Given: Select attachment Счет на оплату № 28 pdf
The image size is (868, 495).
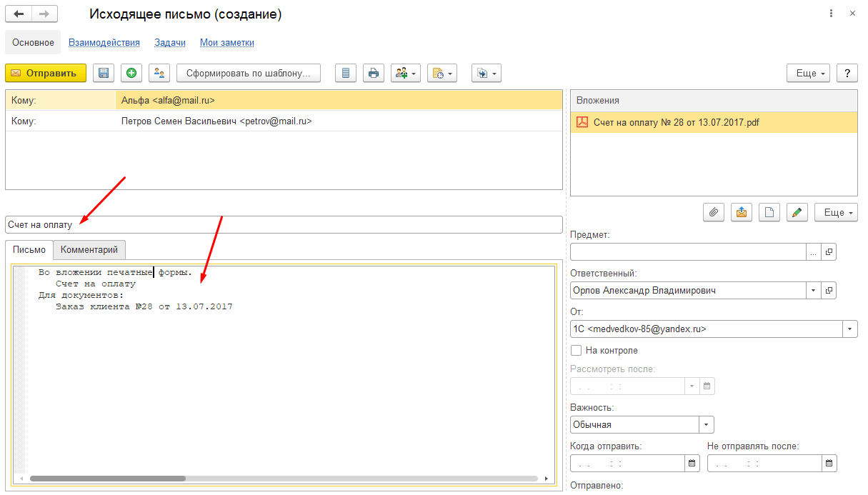Looking at the screenshot, I should (714, 122).
